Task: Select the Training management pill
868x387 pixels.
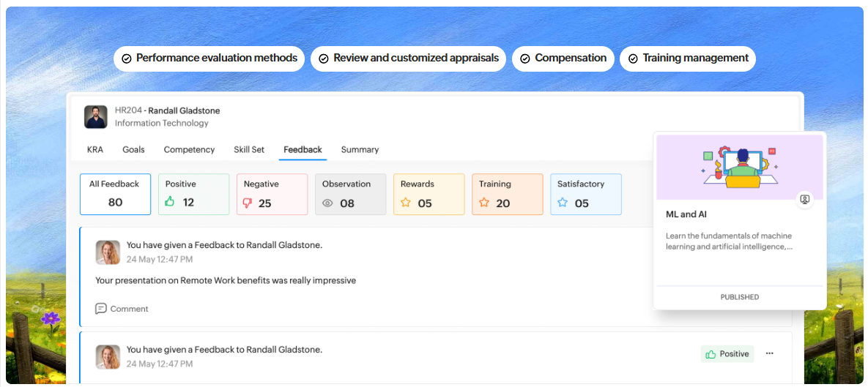Action: click(688, 59)
